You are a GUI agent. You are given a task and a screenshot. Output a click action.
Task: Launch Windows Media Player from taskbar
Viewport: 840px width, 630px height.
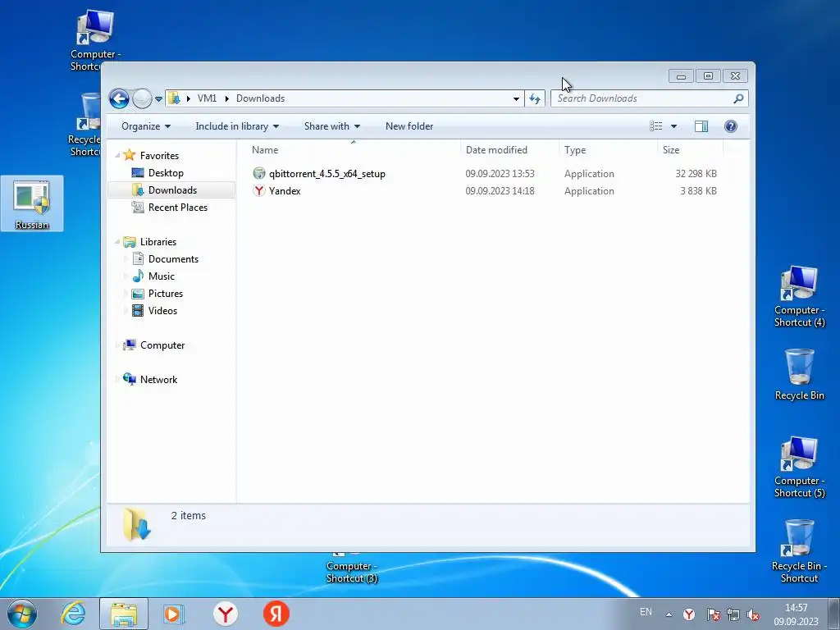tap(174, 614)
